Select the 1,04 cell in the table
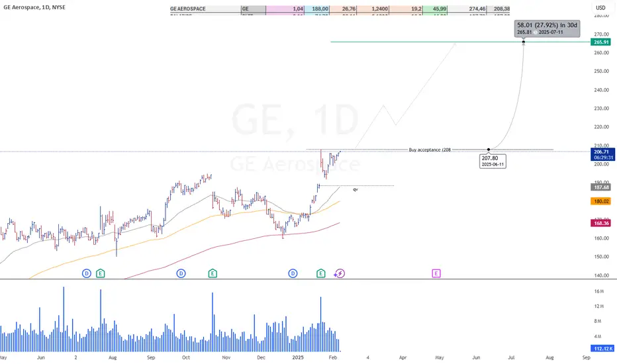This screenshot has height=364, width=617. (285, 9)
